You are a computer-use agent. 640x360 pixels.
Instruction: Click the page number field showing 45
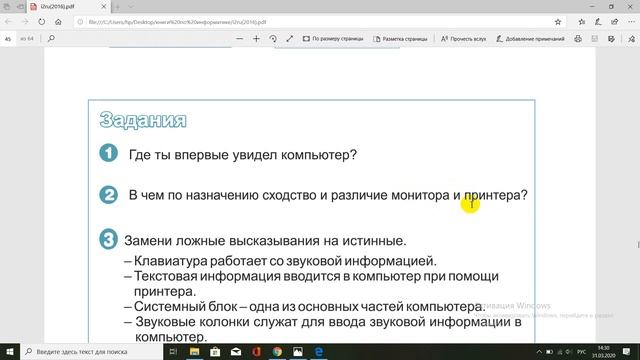[x=8, y=39]
